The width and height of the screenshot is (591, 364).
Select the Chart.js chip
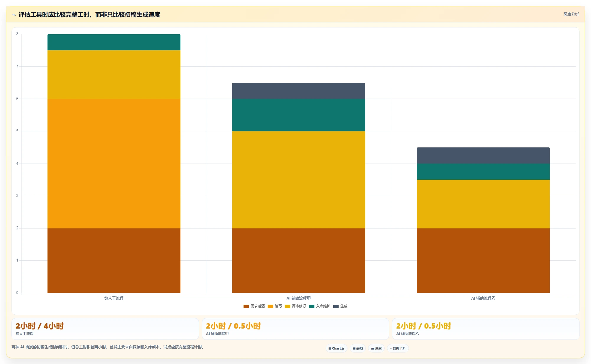click(x=337, y=348)
